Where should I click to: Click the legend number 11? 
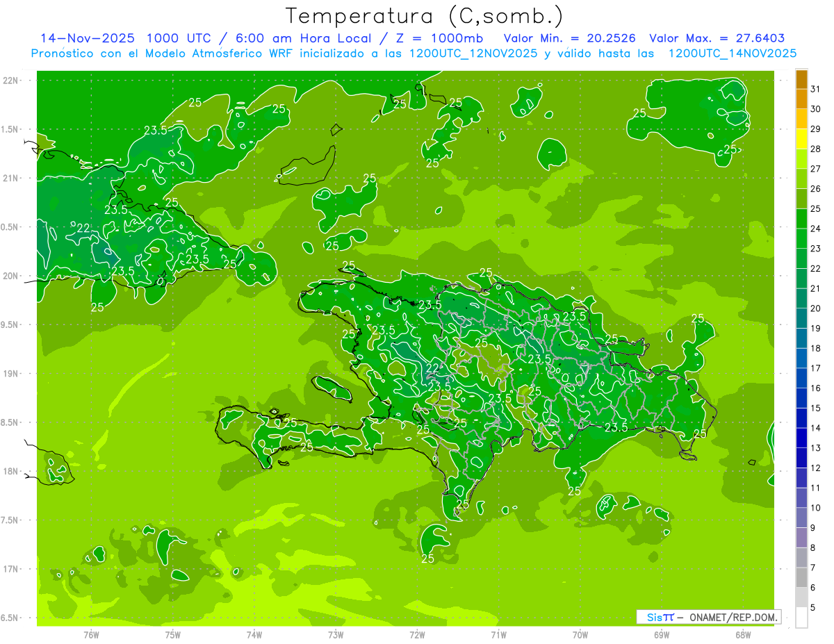[816, 488]
